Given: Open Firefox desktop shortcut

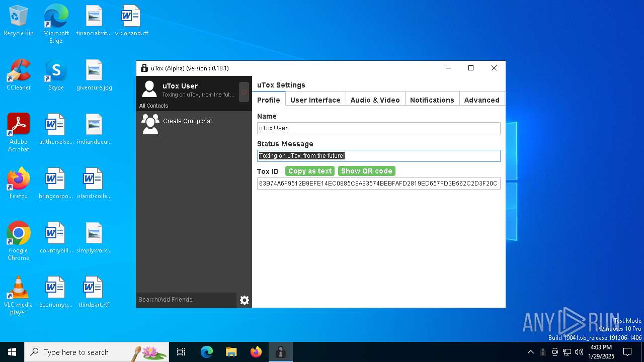Looking at the screenshot, I should (x=19, y=184).
